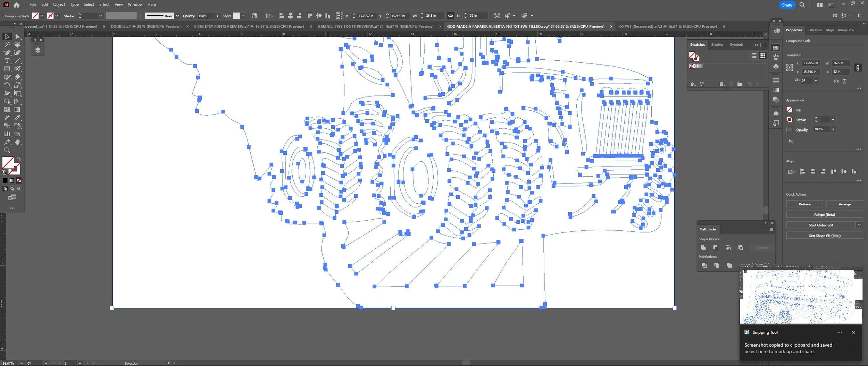Click Stroke swatch in Appearance section
868x366 pixels.
[x=789, y=120]
